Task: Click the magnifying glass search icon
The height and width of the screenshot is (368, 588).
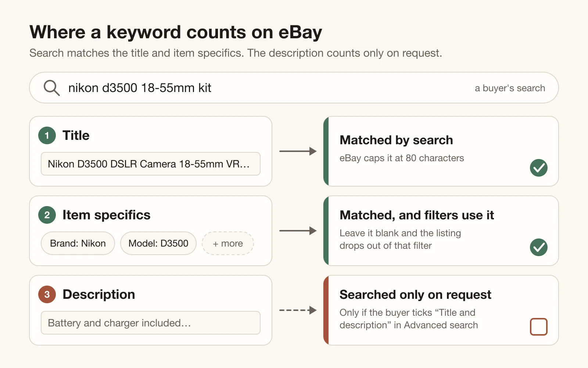Action: pos(51,88)
